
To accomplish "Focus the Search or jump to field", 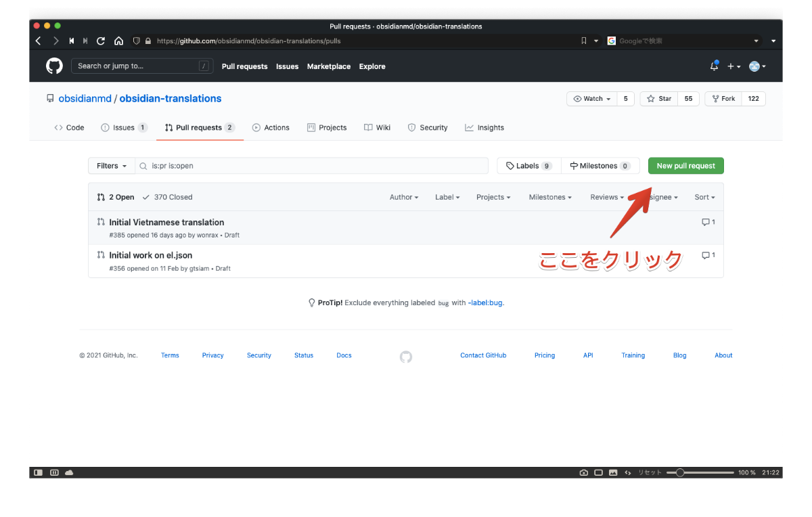I will 141,66.
